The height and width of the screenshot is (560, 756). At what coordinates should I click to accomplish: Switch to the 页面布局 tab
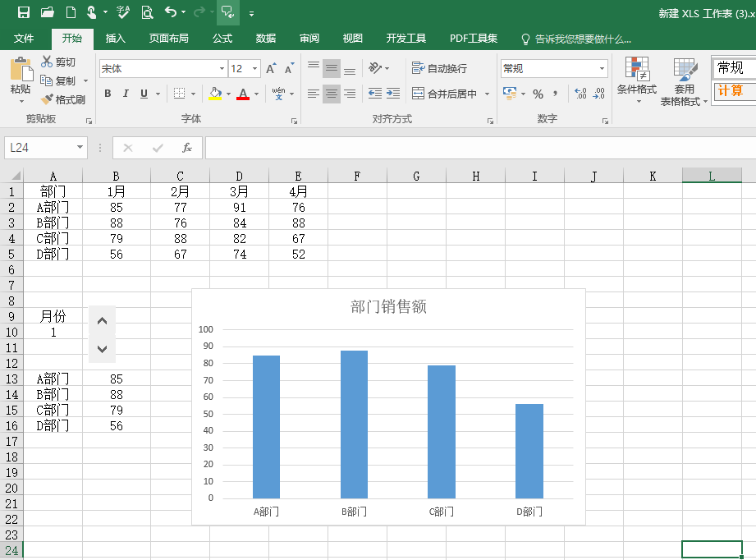(168, 38)
